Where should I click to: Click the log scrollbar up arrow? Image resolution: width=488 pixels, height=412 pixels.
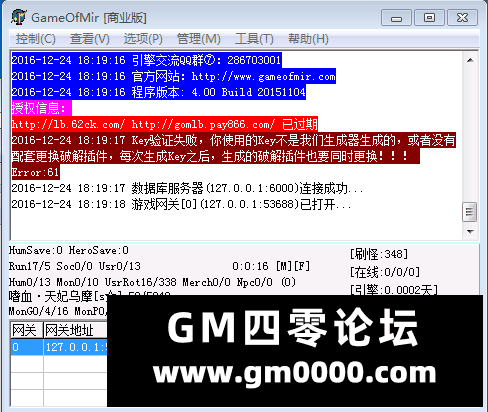470,60
